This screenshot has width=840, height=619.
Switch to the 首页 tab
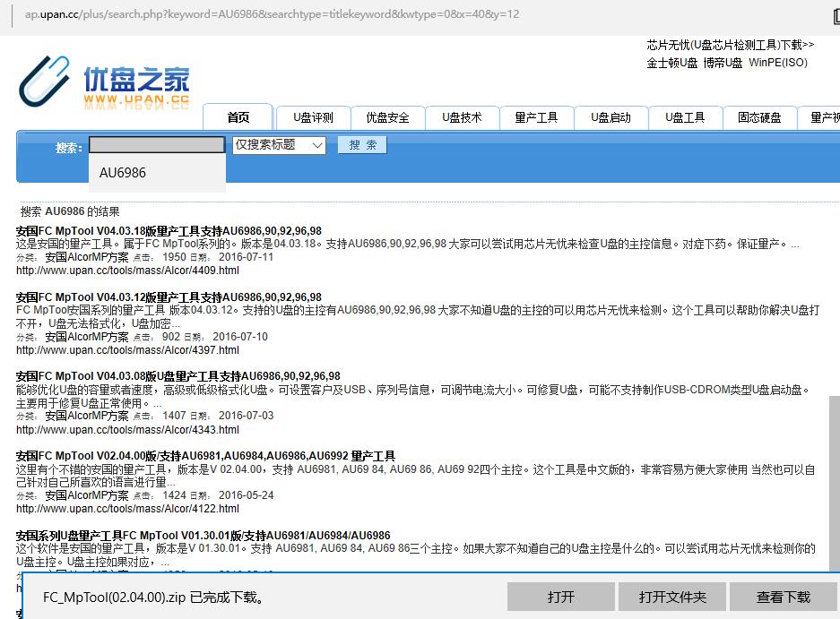pyautogui.click(x=238, y=116)
